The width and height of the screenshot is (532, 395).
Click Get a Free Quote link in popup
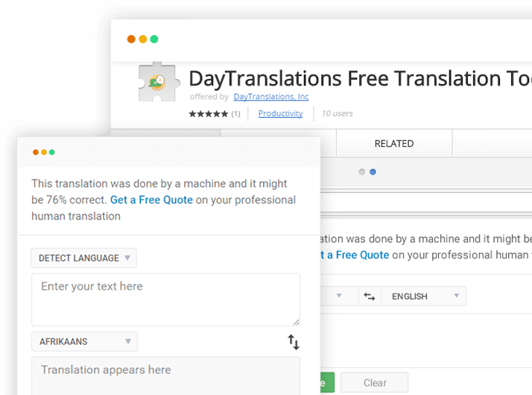(151, 200)
